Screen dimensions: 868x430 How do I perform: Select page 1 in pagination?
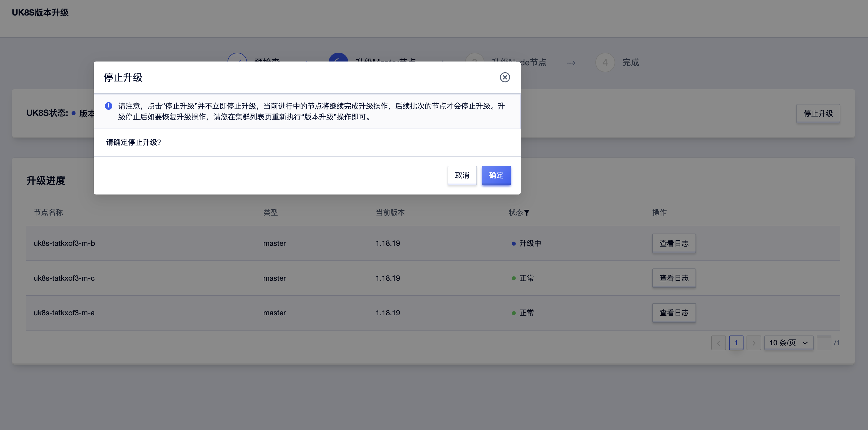coord(736,343)
